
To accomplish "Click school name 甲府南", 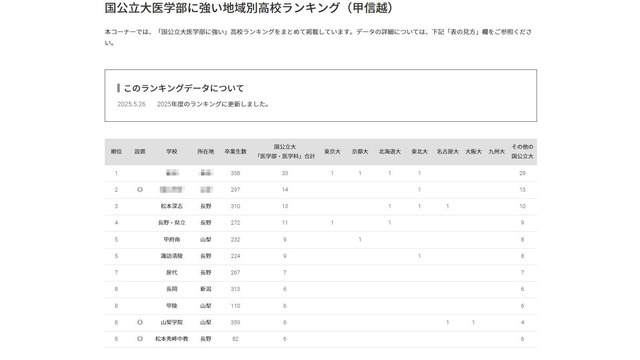I will [x=172, y=240].
